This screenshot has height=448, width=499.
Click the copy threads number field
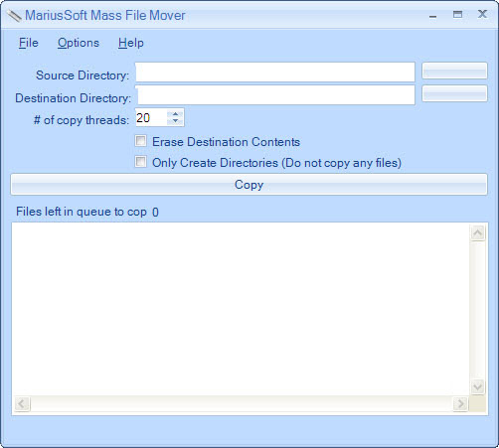(151, 118)
